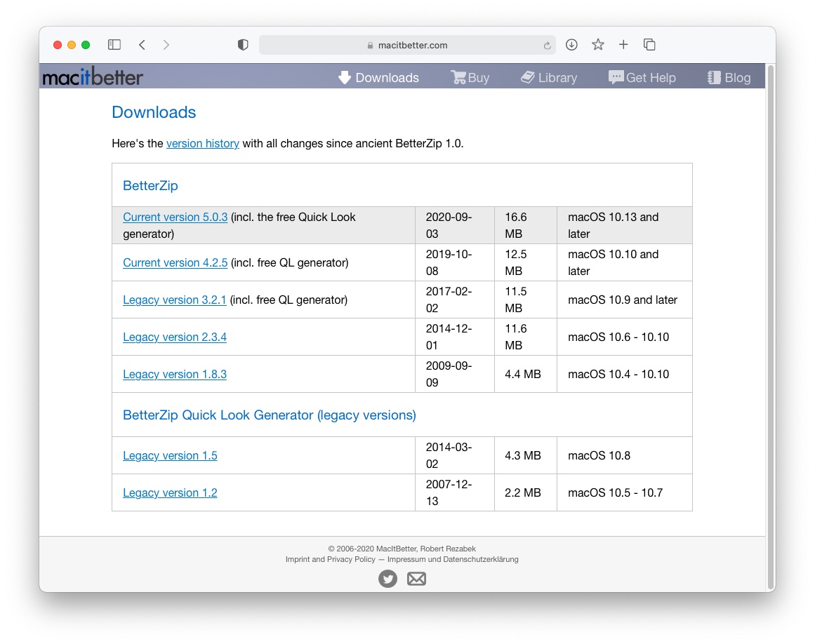815x644 pixels.
Task: Download Current version 4.2.5
Action: point(175,263)
